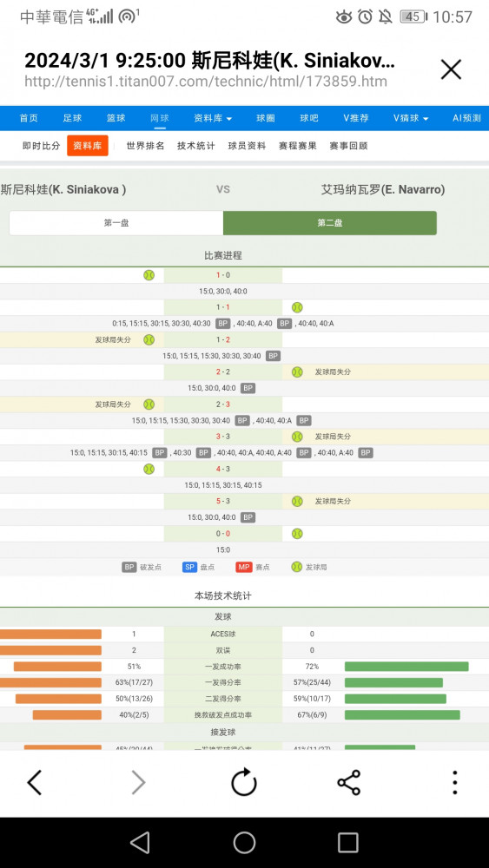
Task: Tap the browser back arrow
Action: pos(35,783)
